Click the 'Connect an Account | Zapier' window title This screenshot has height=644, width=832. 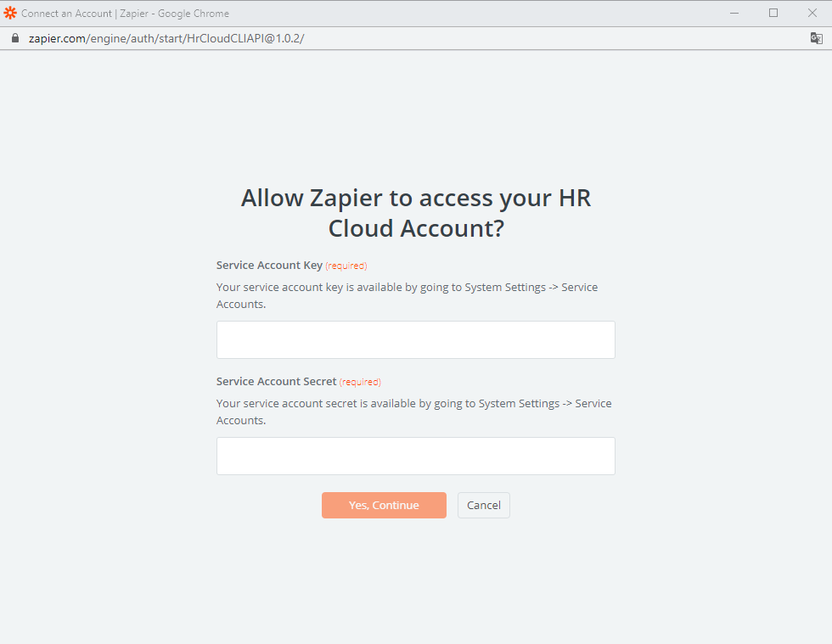click(126, 14)
